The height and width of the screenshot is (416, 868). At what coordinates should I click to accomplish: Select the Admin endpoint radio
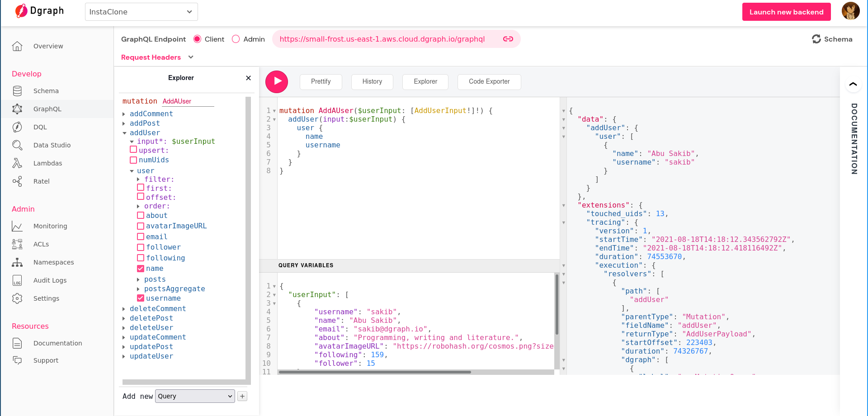click(x=236, y=39)
